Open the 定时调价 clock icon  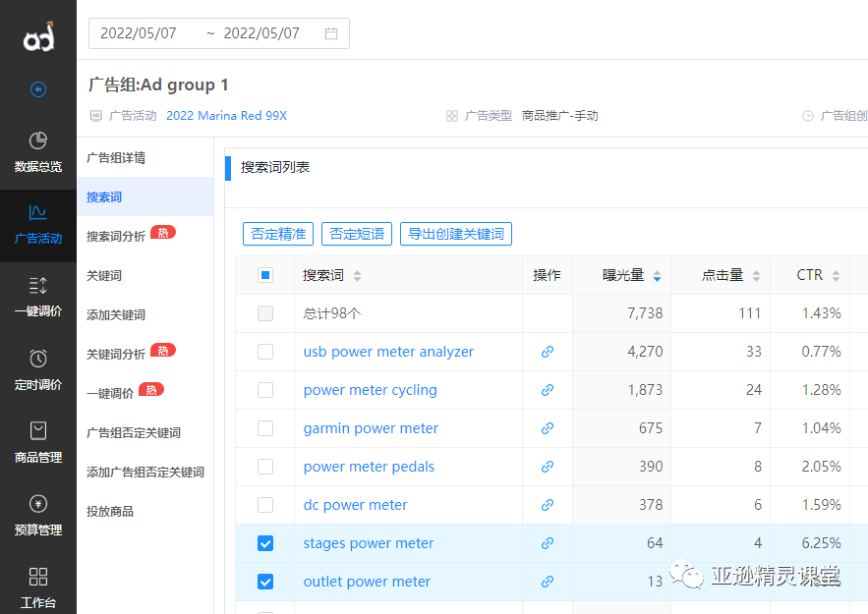(x=38, y=359)
